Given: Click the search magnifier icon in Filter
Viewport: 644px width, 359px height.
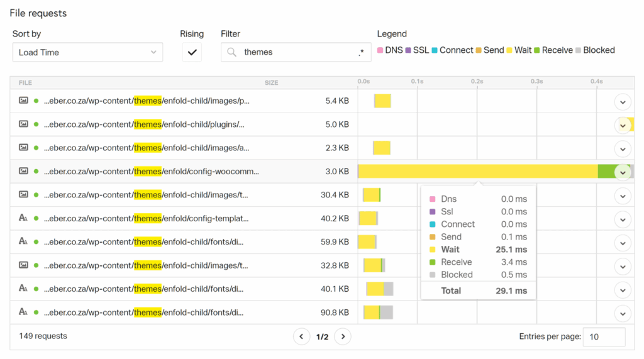Looking at the screenshot, I should (x=231, y=52).
